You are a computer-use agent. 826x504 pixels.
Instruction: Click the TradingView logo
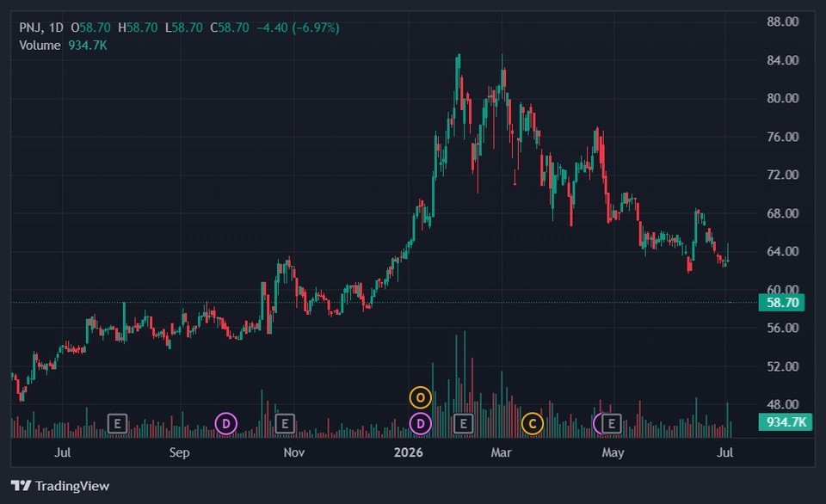pos(60,486)
